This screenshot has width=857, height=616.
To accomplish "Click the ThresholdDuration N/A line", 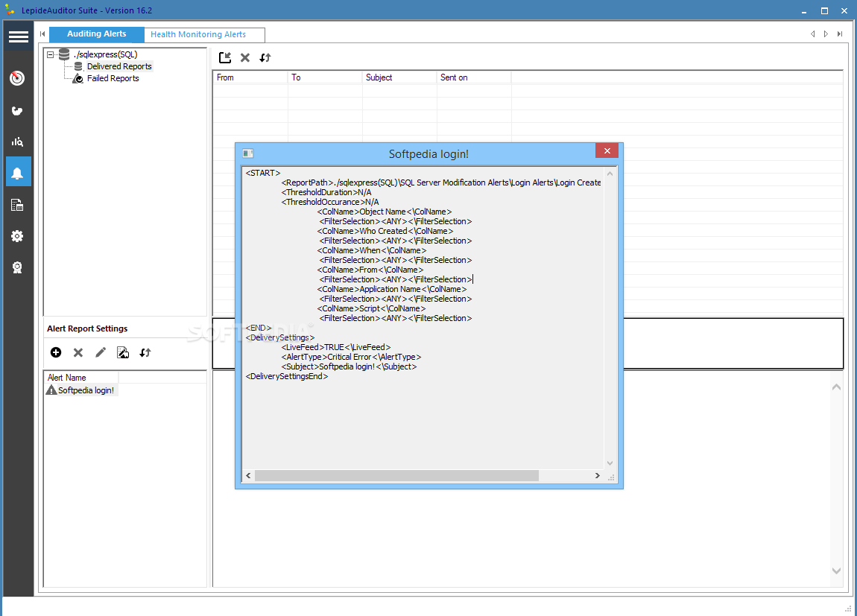I will coord(326,192).
